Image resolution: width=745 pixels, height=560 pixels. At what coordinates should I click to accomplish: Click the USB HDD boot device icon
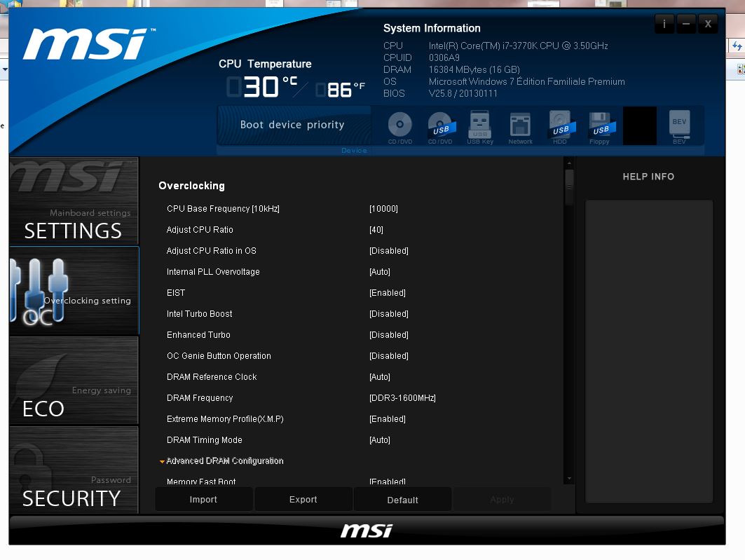(x=561, y=128)
